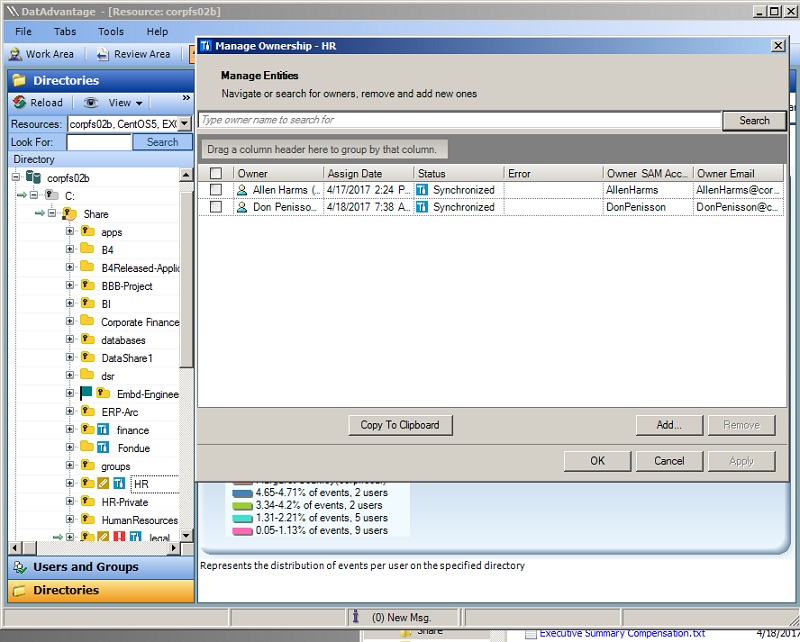Click the Reload icon in Directories toolbar
Image resolution: width=800 pixels, height=642 pixels.
tap(19, 103)
